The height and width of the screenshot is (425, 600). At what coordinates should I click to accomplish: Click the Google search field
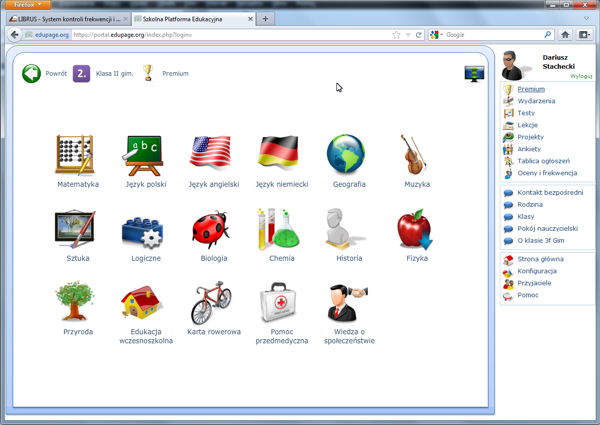coord(494,35)
